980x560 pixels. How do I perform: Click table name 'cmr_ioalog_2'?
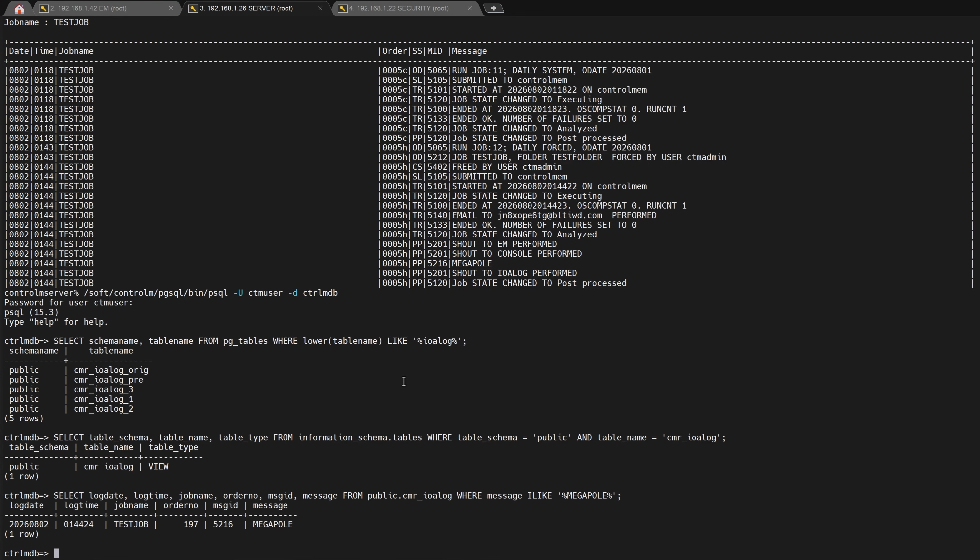[x=104, y=409]
